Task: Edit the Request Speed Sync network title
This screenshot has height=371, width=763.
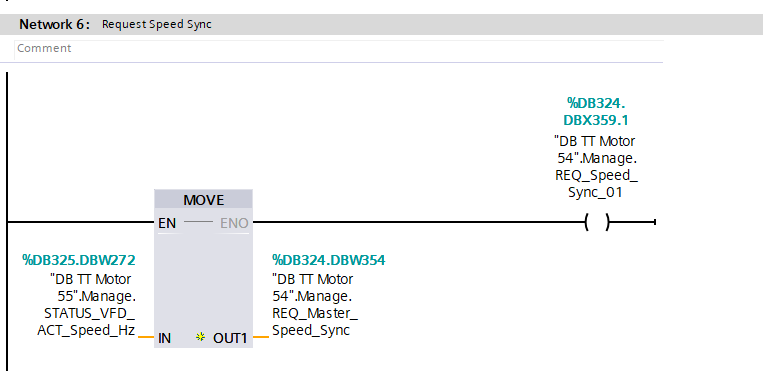Action: [x=157, y=24]
